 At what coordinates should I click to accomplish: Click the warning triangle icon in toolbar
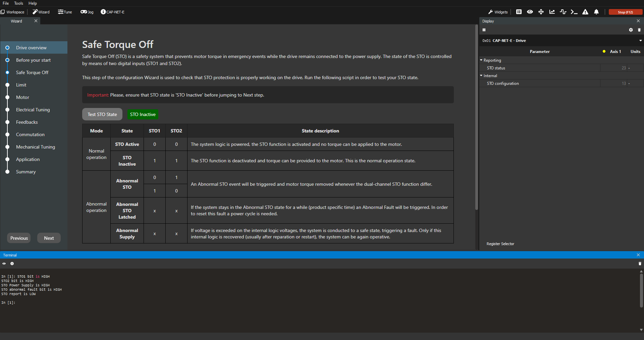pyautogui.click(x=585, y=12)
